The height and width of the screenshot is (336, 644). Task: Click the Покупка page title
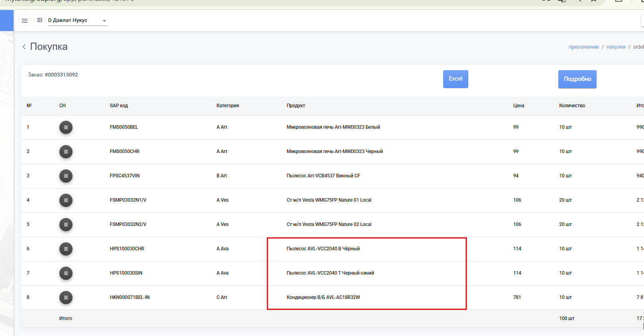click(49, 47)
